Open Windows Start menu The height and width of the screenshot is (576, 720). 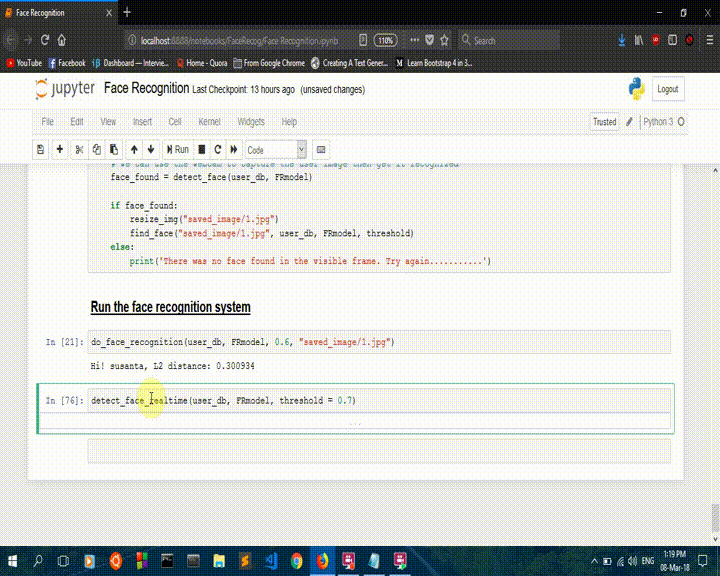click(x=12, y=561)
